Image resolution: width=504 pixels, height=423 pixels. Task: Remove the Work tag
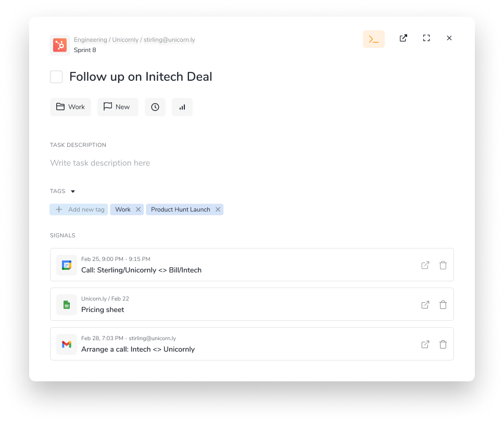(138, 209)
